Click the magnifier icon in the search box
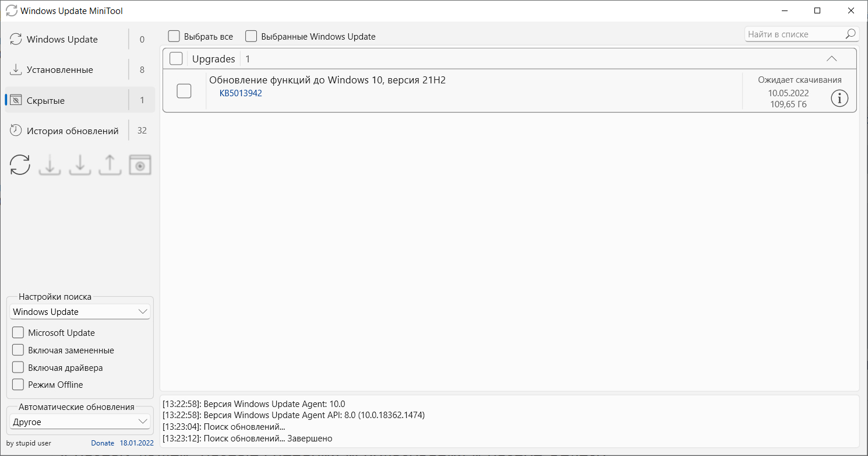The width and height of the screenshot is (868, 456). 851,34
